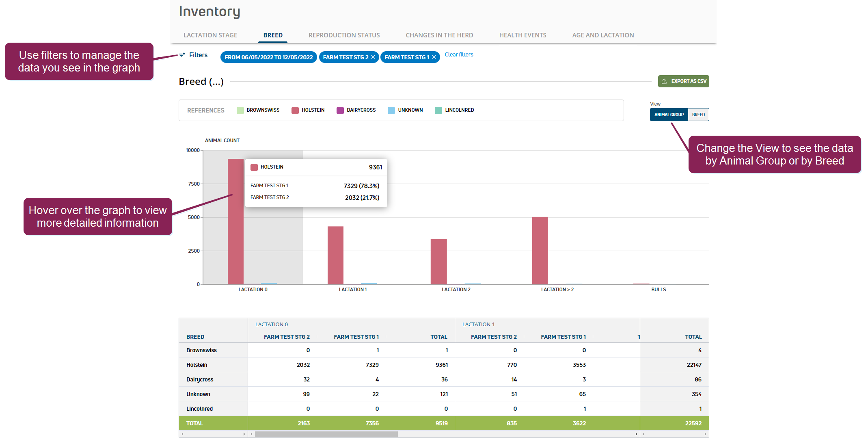The image size is (868, 444).
Task: Switch to the Health Events tab
Action: click(523, 35)
